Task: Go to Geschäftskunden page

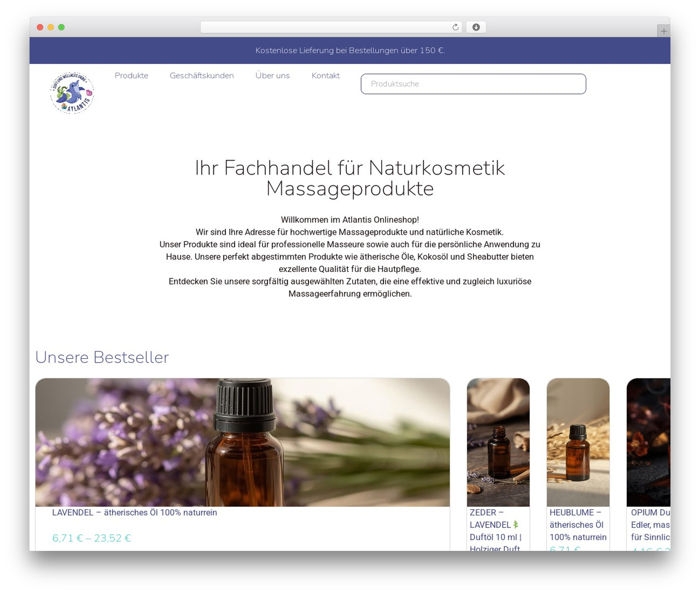Action: point(202,75)
